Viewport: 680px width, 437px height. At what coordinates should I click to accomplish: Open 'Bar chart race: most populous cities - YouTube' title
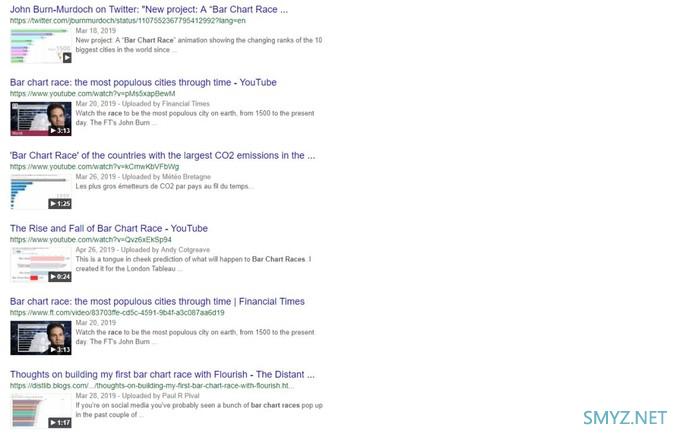(143, 82)
